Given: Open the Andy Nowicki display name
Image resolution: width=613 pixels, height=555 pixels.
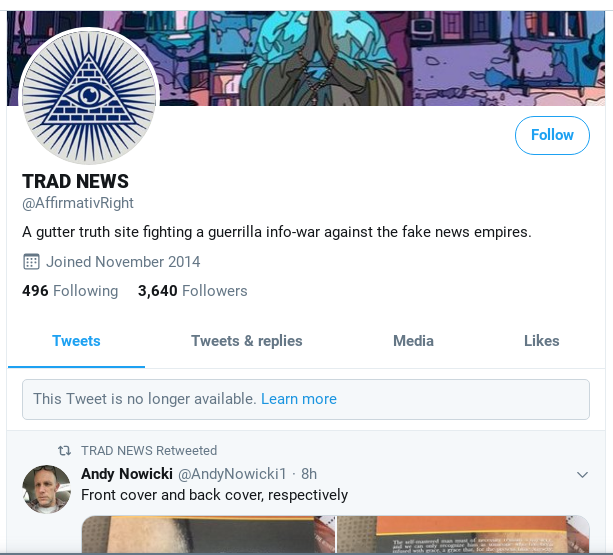Looking at the screenshot, I should [x=127, y=474].
